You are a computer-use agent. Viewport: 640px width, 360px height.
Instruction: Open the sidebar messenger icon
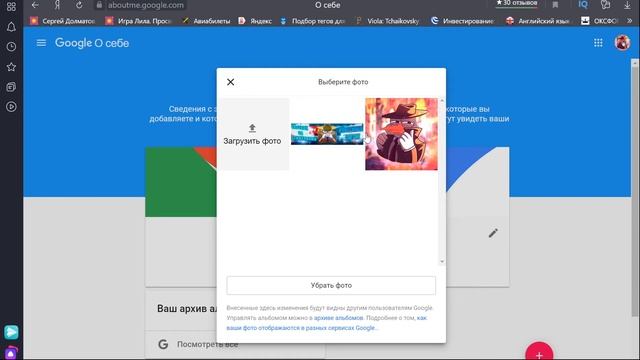[11, 332]
